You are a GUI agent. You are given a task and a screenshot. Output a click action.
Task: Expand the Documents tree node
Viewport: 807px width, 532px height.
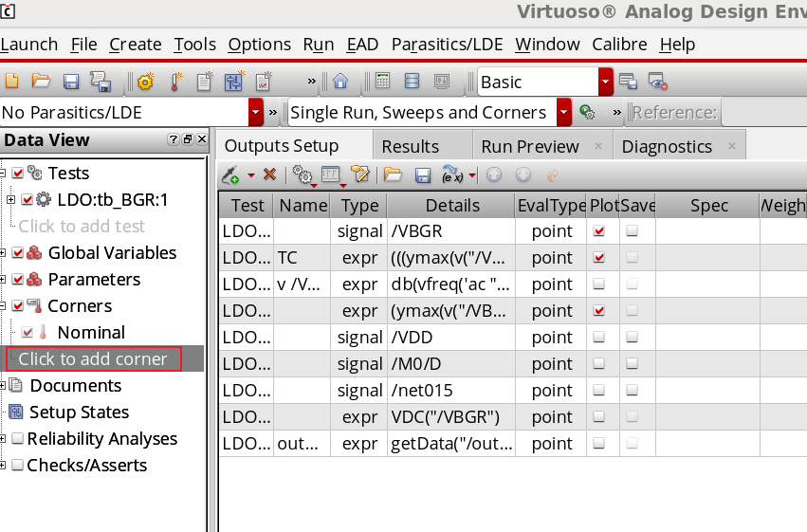[x=3, y=385]
